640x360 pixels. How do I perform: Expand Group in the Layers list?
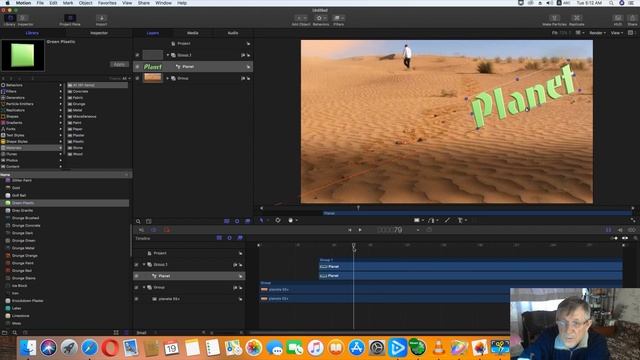pyautogui.click(x=167, y=78)
